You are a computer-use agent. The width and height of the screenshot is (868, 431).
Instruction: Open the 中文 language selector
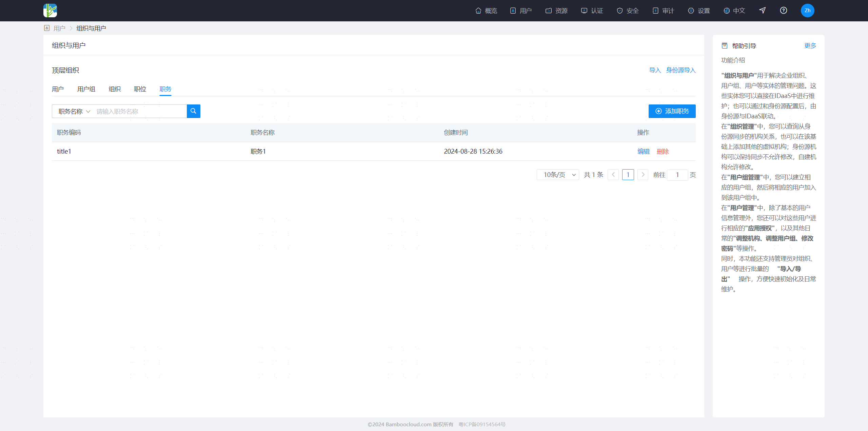pyautogui.click(x=734, y=11)
